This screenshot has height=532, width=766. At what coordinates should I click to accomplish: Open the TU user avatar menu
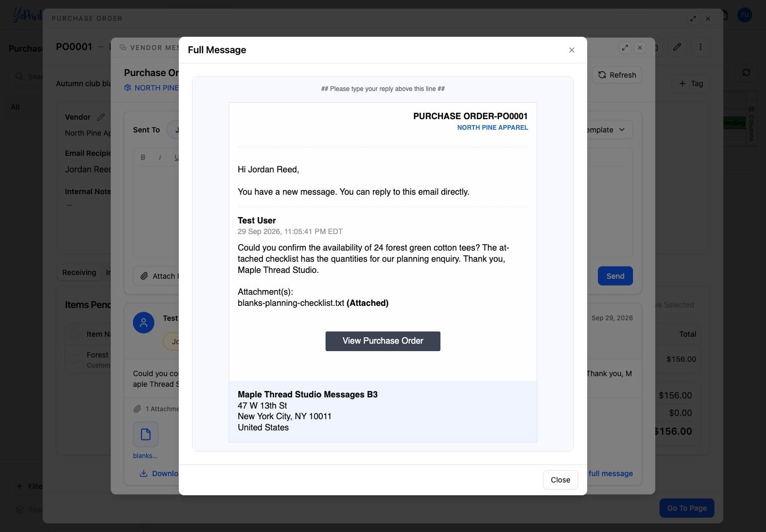(745, 15)
